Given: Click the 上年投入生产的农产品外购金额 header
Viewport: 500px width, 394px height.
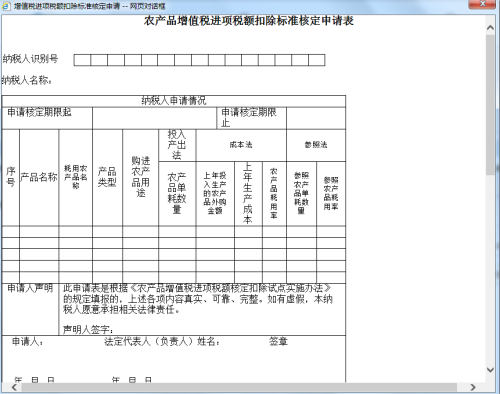Looking at the screenshot, I should coord(215,194).
